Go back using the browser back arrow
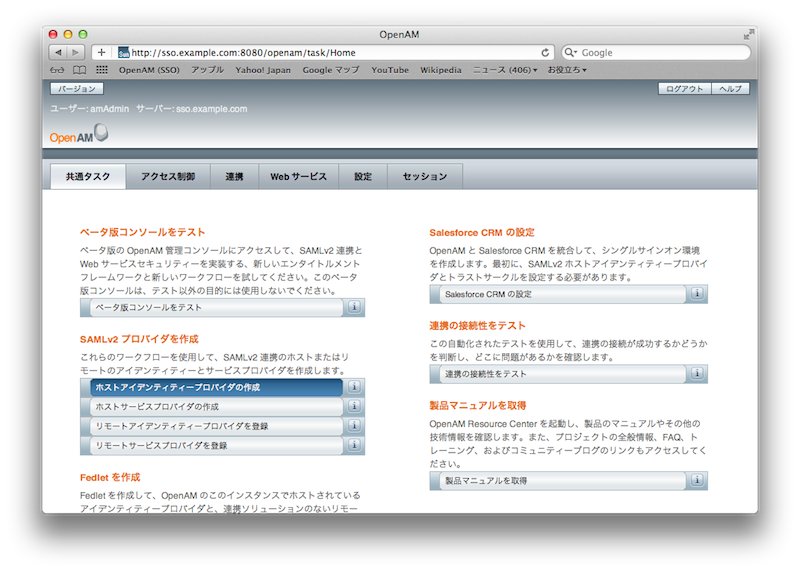This screenshot has width=800, height=572. pos(57,52)
